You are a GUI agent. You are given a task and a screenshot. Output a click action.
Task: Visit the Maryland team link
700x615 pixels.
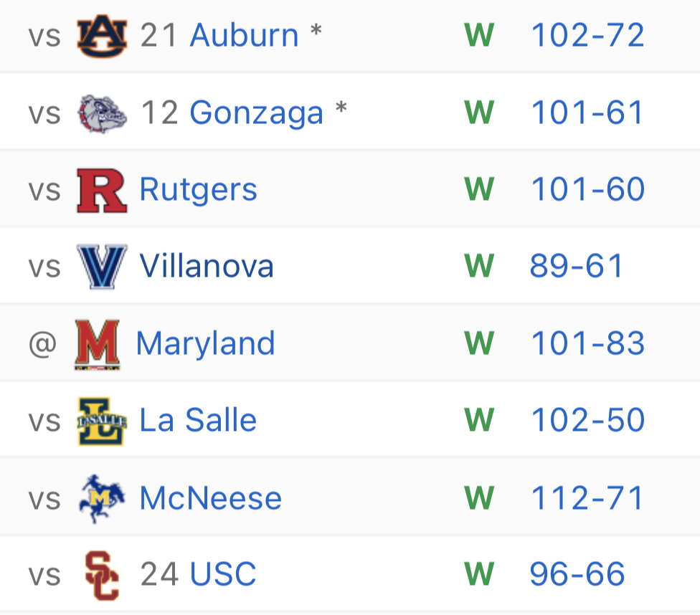click(206, 343)
